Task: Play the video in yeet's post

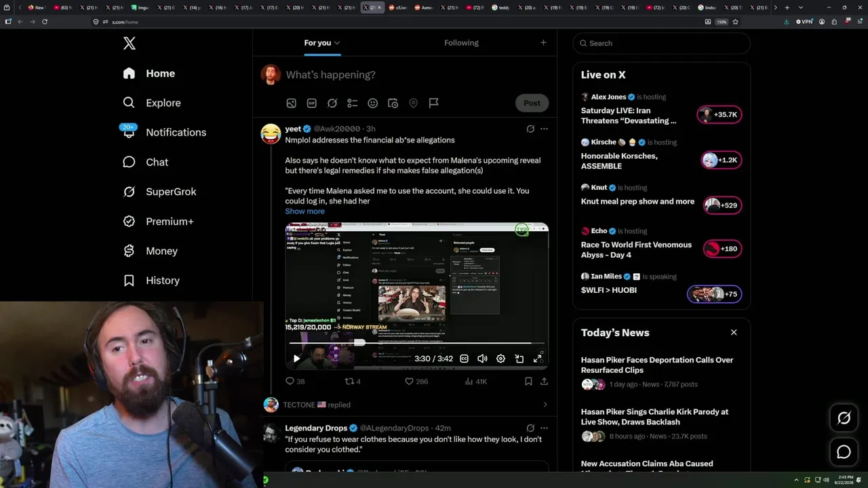Action: point(296,359)
